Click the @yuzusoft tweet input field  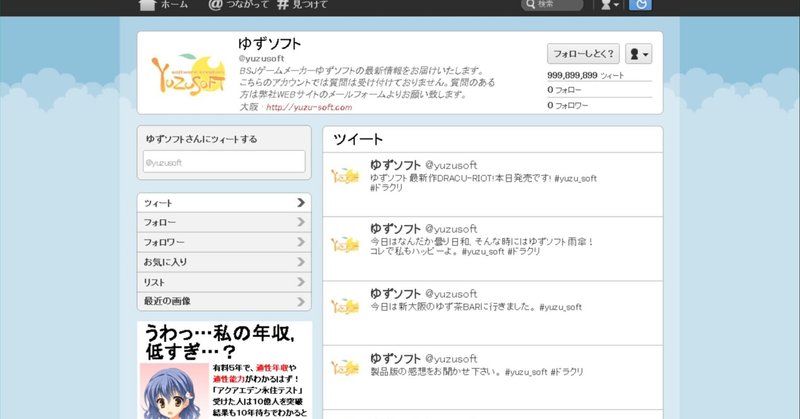[x=224, y=162]
